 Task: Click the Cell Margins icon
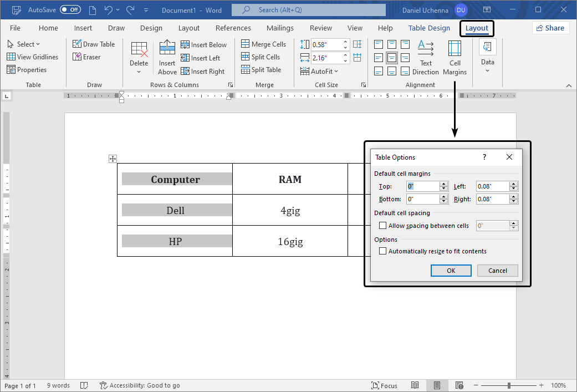click(x=455, y=58)
